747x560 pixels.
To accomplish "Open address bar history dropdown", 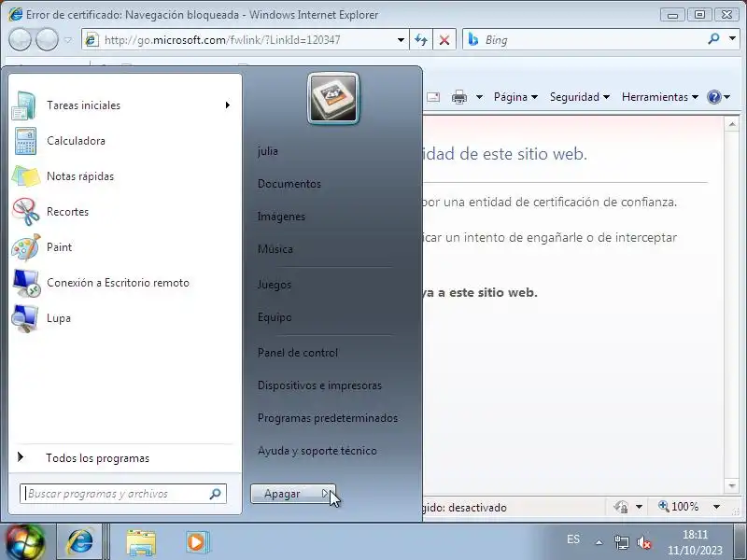I will pyautogui.click(x=402, y=40).
